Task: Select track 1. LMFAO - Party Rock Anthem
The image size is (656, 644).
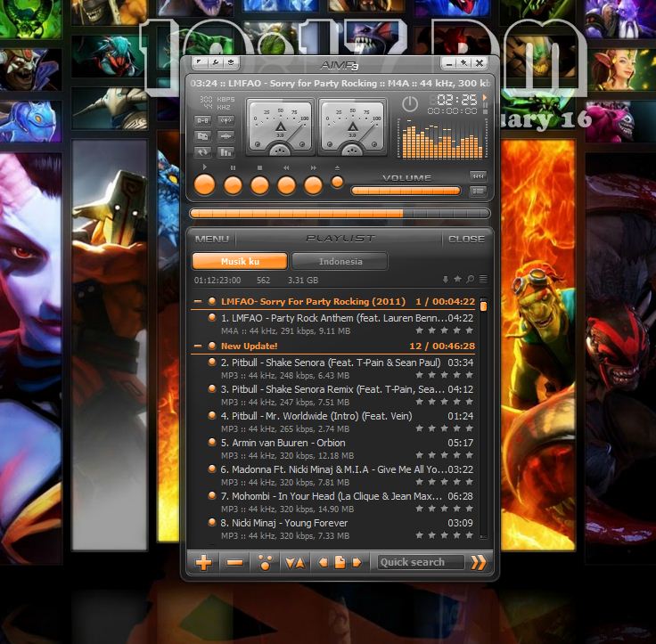Action: [x=335, y=324]
